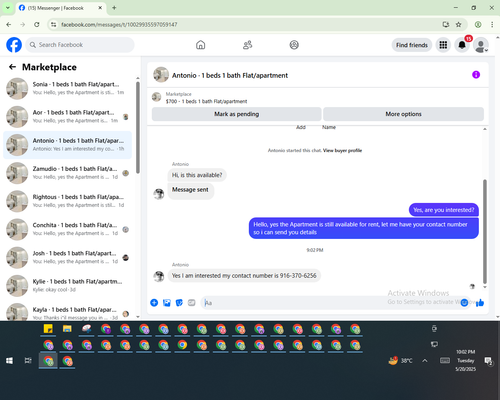Open Sticky Notes from the taskbar
The height and width of the screenshot is (400, 500).
pyautogui.click(x=48, y=329)
